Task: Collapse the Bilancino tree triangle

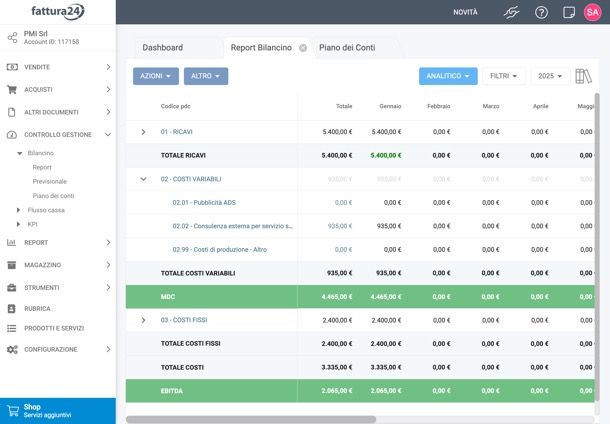Action: [19, 153]
